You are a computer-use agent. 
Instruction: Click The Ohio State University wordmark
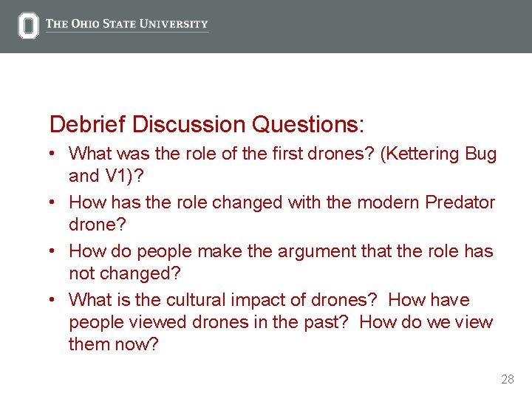126,24
